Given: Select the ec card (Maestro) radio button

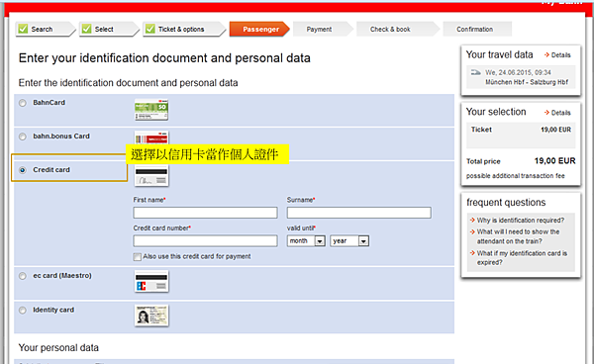Looking at the screenshot, I should pyautogui.click(x=23, y=276).
